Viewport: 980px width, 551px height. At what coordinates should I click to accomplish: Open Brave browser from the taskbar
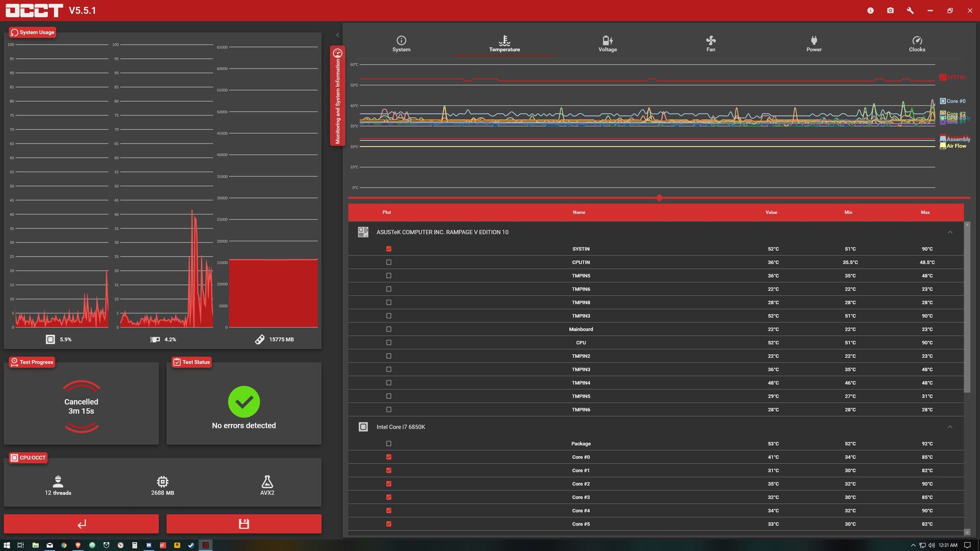78,545
